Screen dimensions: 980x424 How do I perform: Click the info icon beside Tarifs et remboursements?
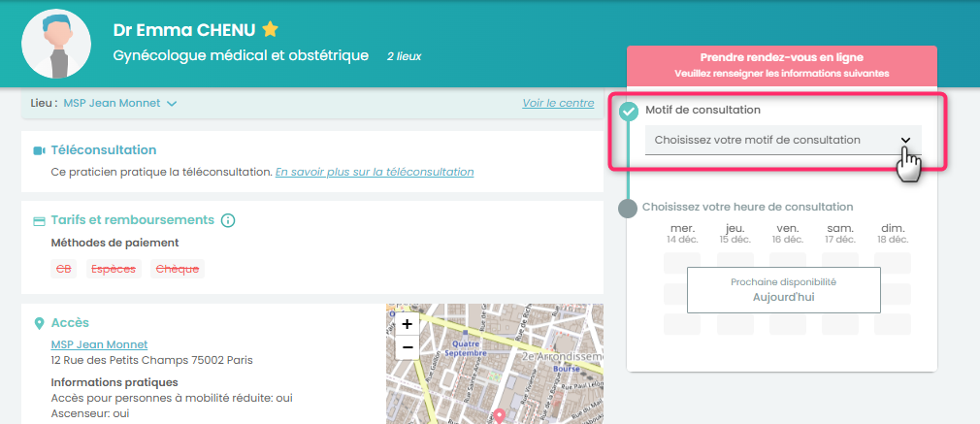[x=228, y=220]
